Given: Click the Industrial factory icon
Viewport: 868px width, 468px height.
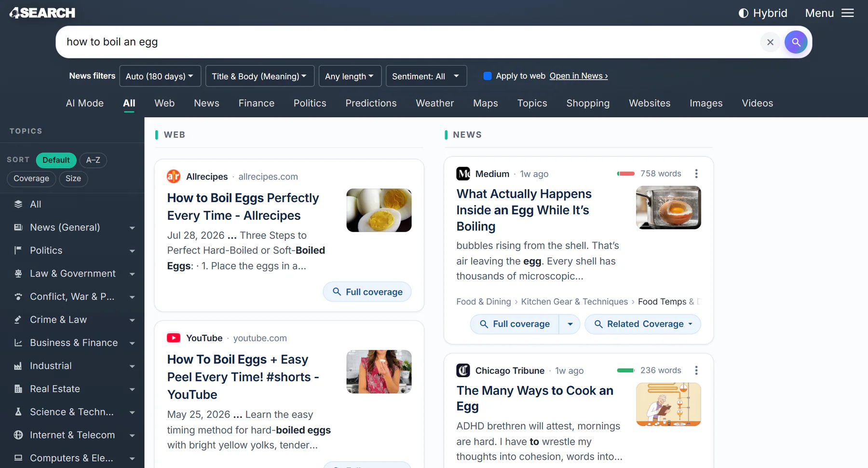Looking at the screenshot, I should [18, 366].
